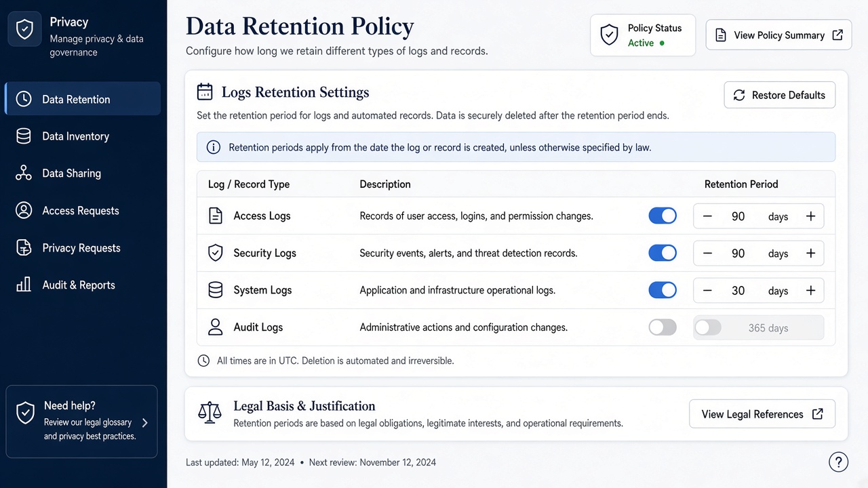
Task: Expand the Need help panel chevron
Action: click(144, 422)
